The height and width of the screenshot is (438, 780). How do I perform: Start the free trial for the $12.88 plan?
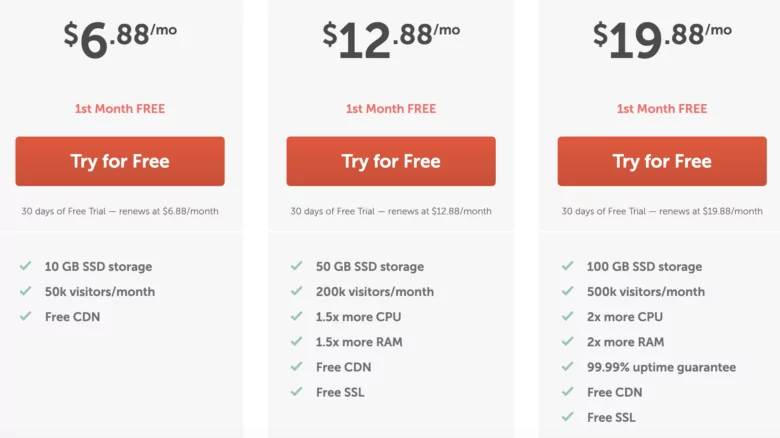tap(391, 161)
